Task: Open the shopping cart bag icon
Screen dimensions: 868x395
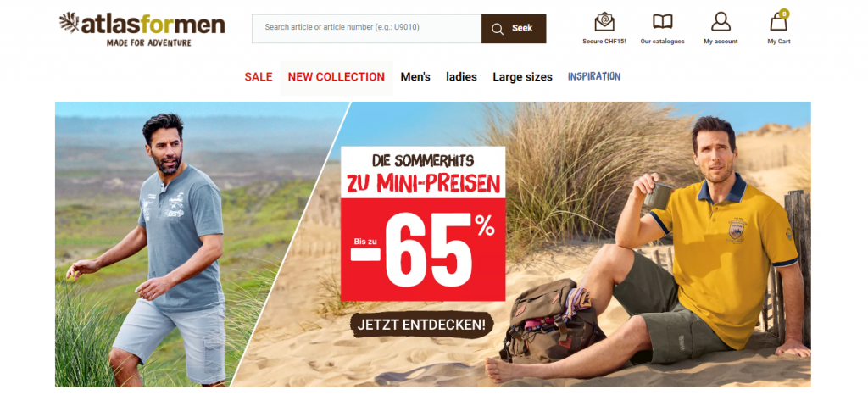Action: point(778,22)
